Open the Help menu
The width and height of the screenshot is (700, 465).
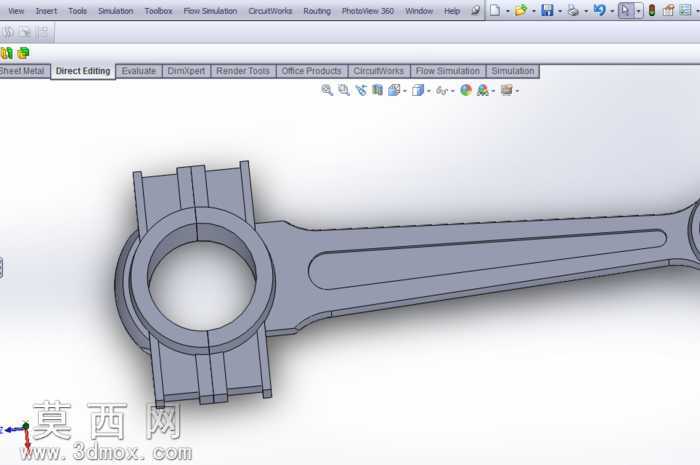452,11
